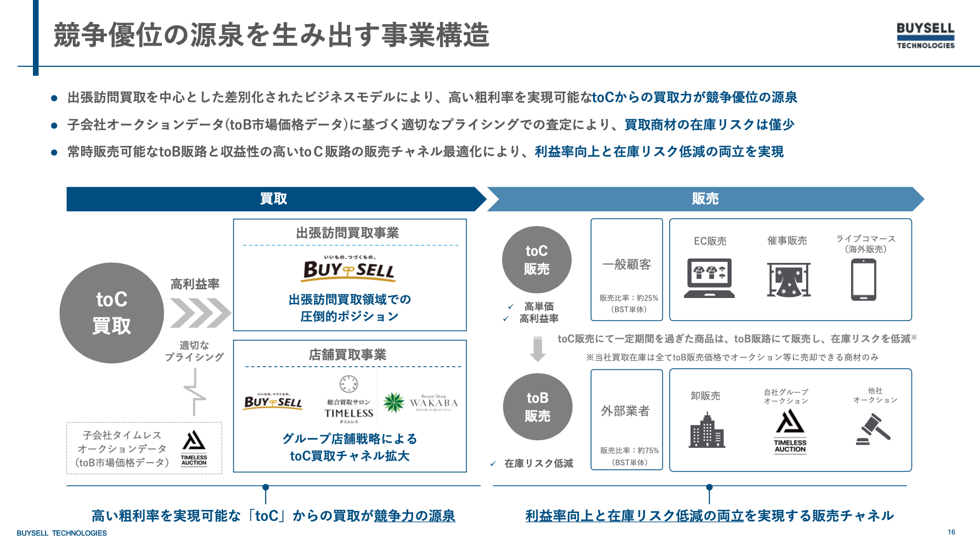Viewport: 980px width, 551px height.
Task: Click グループ店舗戦略による toC買取チャネル拡大 text
Action: (x=350, y=447)
